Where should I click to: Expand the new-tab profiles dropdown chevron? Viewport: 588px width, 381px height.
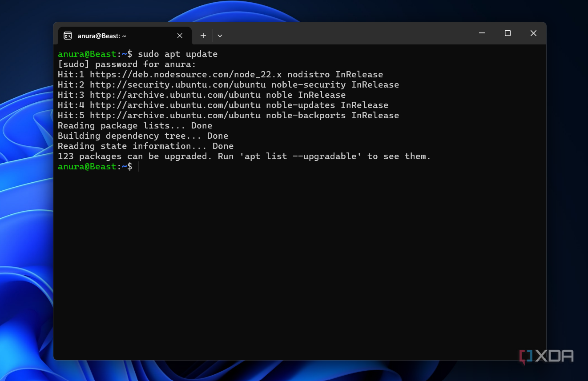pyautogui.click(x=220, y=36)
